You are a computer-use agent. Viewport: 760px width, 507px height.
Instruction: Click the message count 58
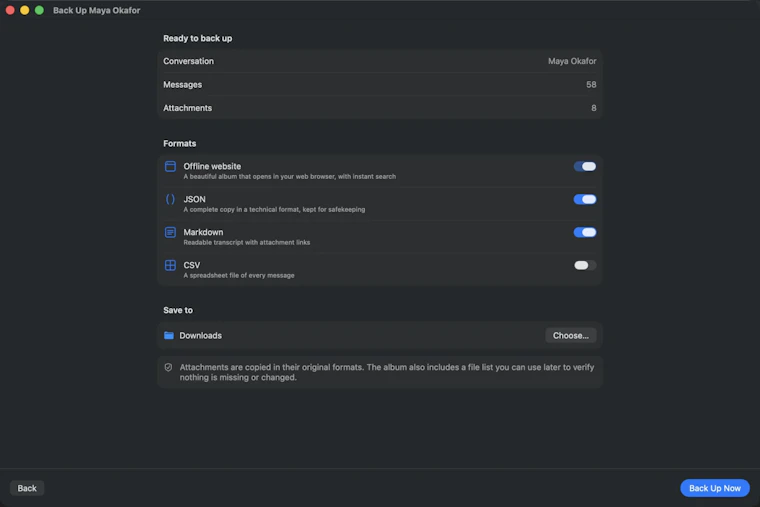(x=591, y=84)
